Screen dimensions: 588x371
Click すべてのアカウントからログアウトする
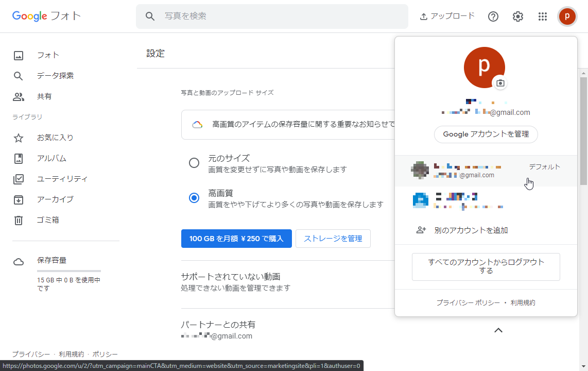[x=486, y=266]
